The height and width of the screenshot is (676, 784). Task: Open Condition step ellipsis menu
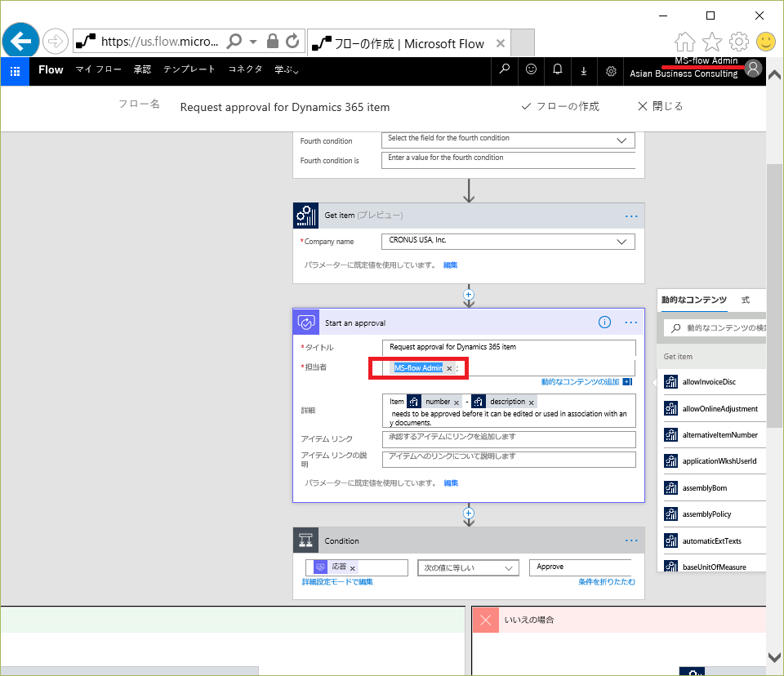coord(631,540)
